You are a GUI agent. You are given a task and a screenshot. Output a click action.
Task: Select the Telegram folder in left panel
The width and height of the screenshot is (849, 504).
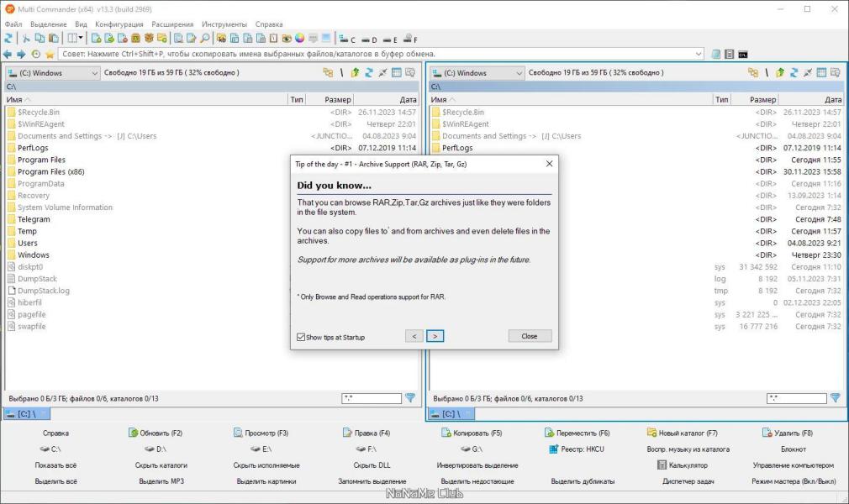click(x=34, y=219)
